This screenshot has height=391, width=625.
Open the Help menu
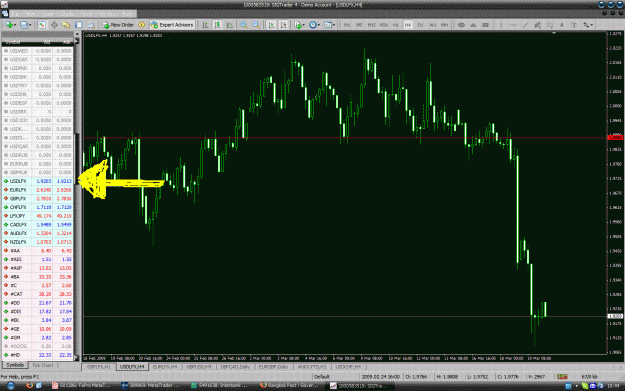(128, 14)
